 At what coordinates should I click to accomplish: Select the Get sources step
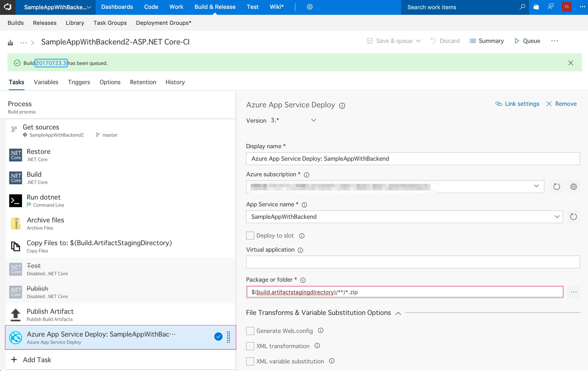[121, 131]
